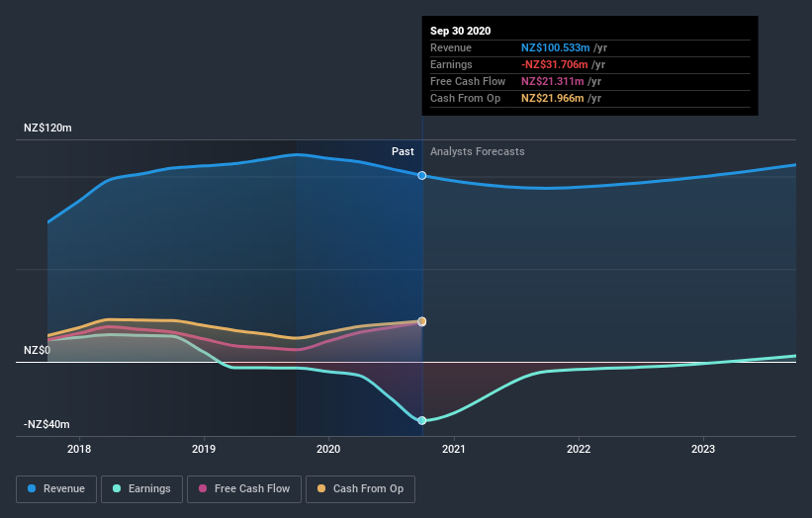The width and height of the screenshot is (812, 518).
Task: Click the Past section label
Action: 403,151
